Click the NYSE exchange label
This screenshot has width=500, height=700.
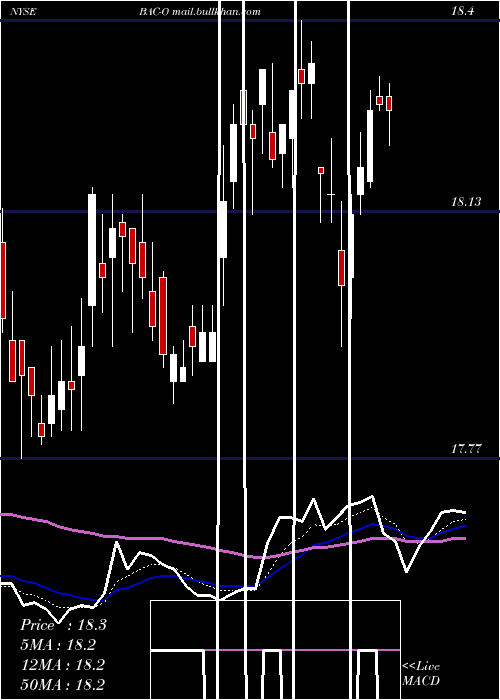pyautogui.click(x=23, y=12)
